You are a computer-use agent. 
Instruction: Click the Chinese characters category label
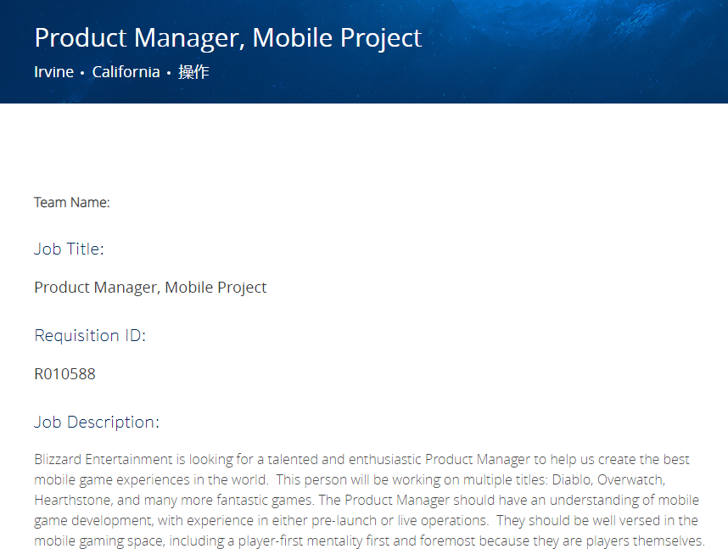193,72
